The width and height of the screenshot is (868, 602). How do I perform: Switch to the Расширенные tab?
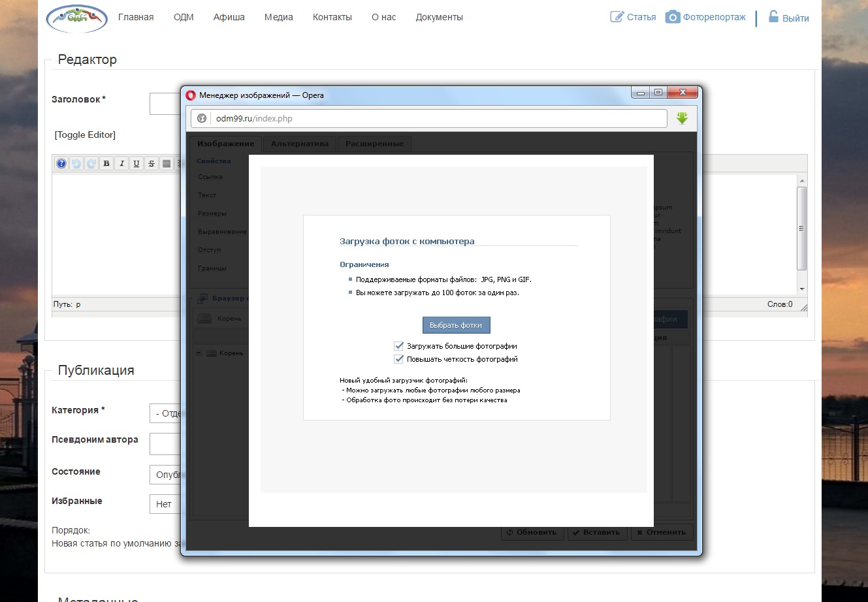[x=374, y=144]
